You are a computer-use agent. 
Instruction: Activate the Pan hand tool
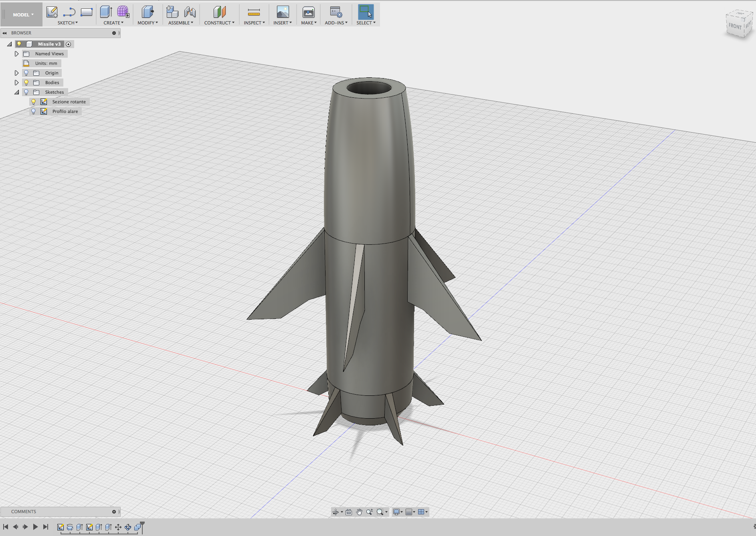359,512
